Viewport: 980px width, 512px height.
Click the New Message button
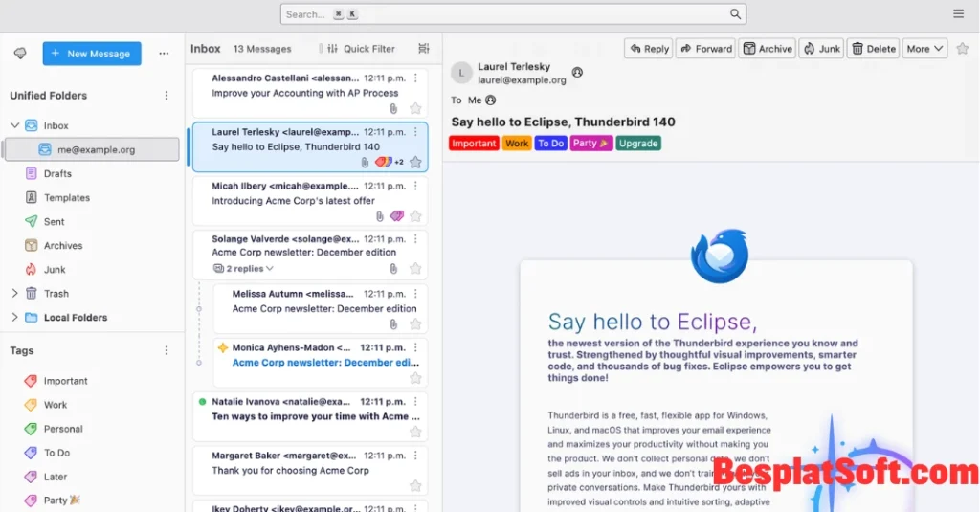[92, 54]
